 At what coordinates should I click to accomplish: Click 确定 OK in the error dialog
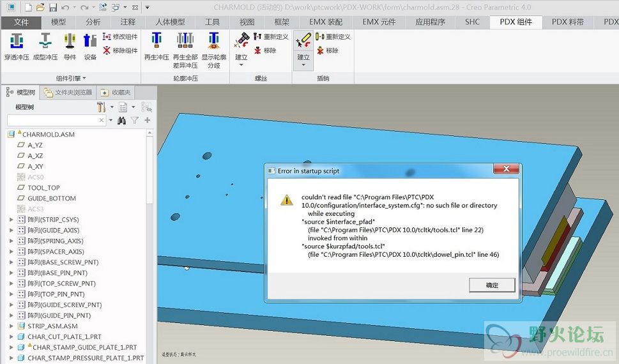[492, 285]
